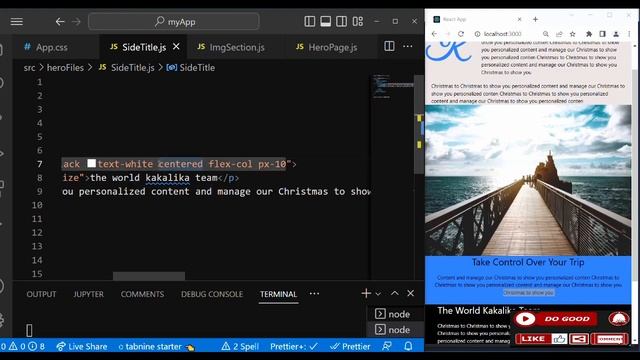Image resolution: width=640 pixels, height=360 pixels.
Task: Click the editor minimap
Action: coord(392,87)
